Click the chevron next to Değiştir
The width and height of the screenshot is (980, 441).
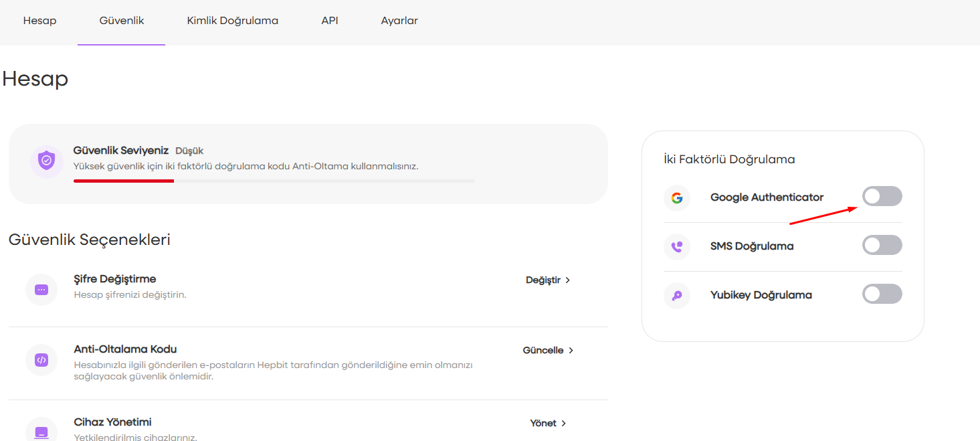(x=568, y=280)
